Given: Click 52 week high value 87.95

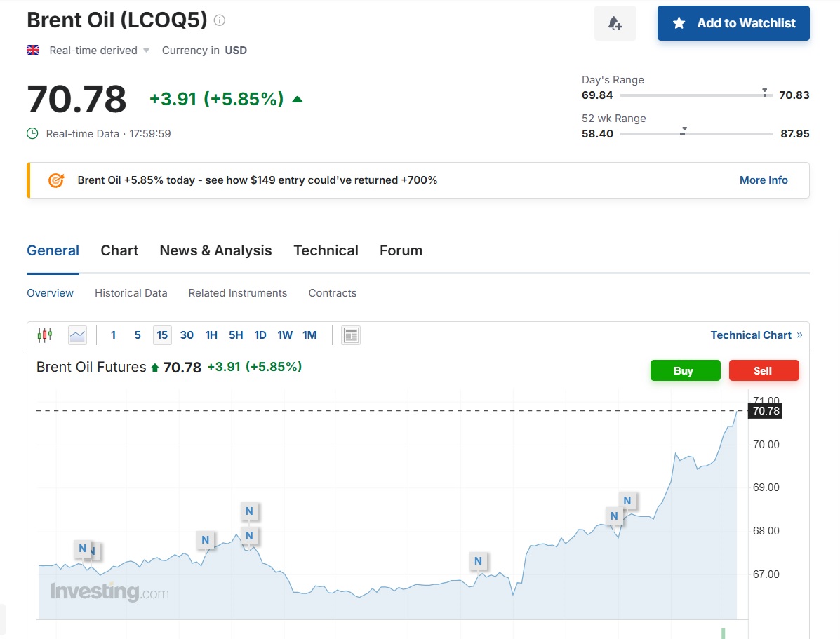Looking at the screenshot, I should pyautogui.click(x=794, y=133).
